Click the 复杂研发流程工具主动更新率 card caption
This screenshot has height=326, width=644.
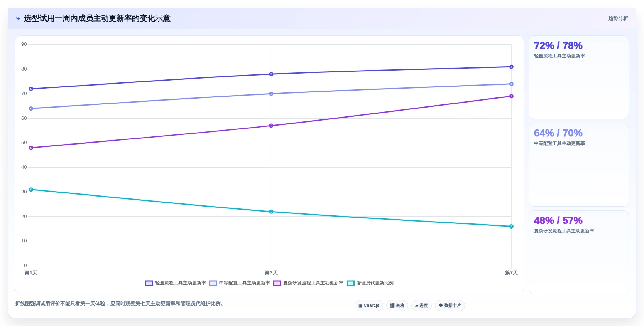click(x=564, y=231)
